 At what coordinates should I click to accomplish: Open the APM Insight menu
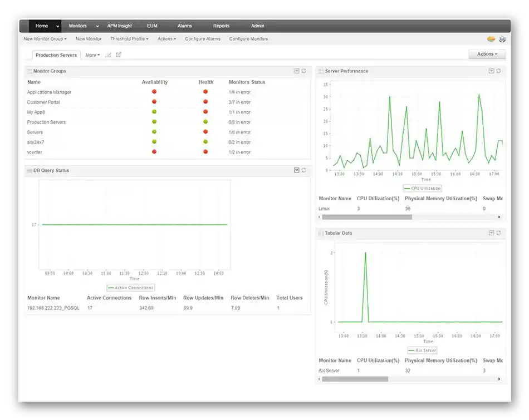(x=119, y=26)
